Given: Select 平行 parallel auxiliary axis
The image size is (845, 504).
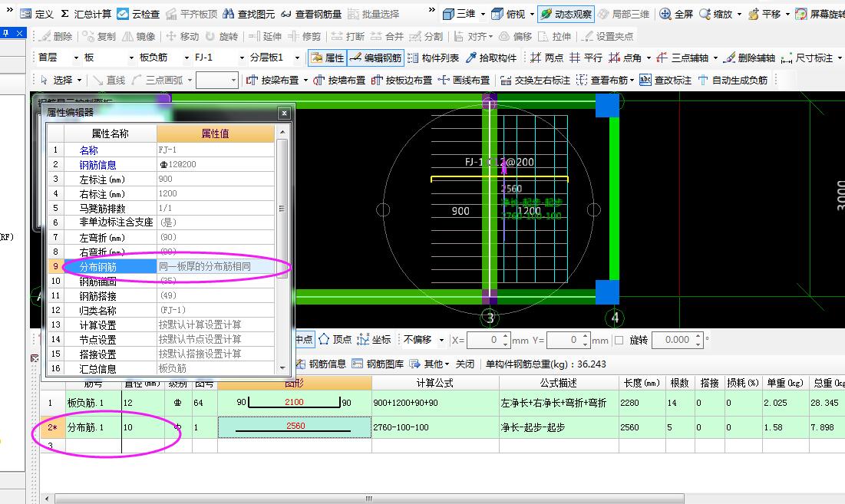Looking at the screenshot, I should click(586, 58).
